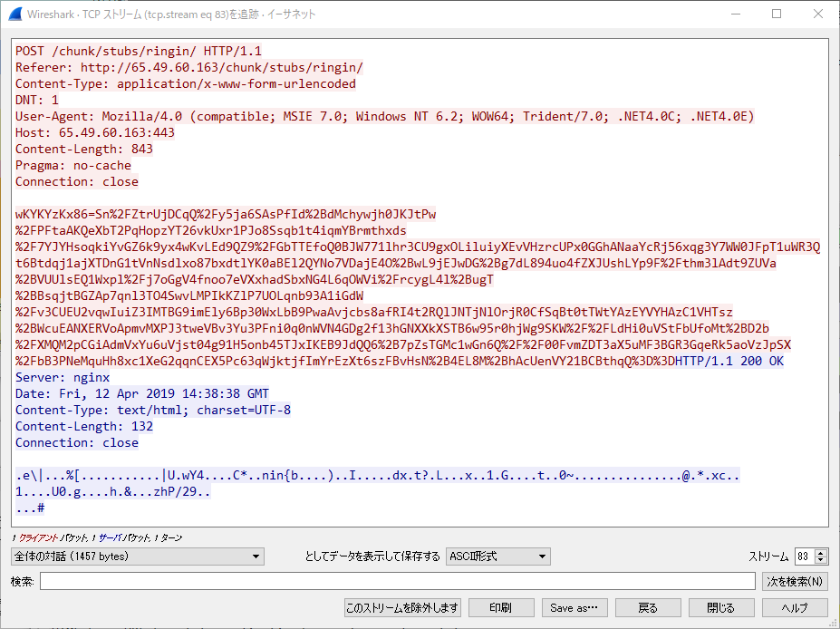Click the red 'Connection: close' request line
The image size is (840, 629).
tap(77, 181)
